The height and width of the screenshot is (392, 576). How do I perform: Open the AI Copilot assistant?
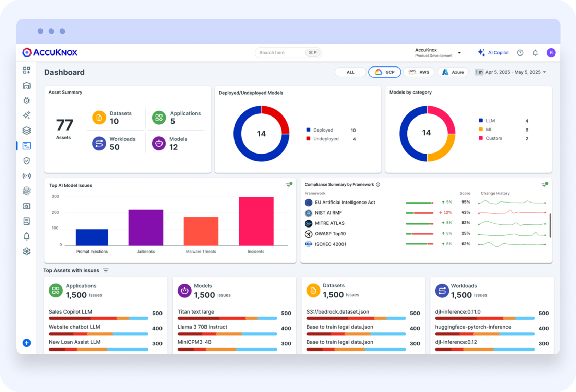(493, 53)
